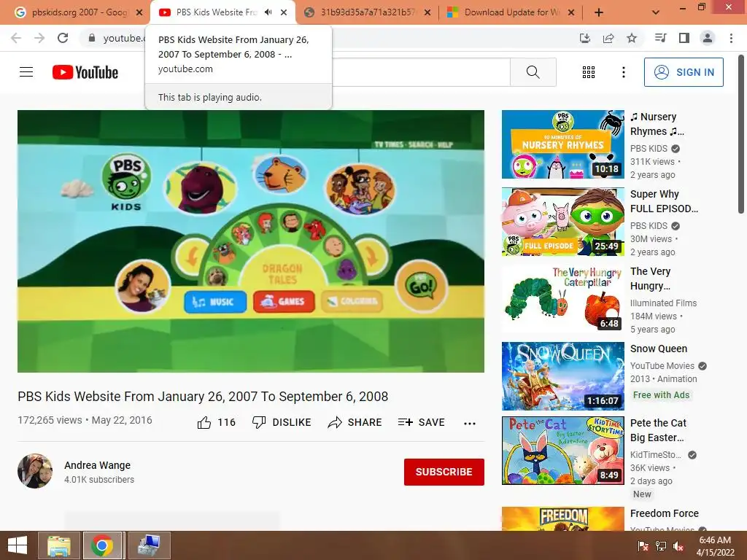This screenshot has width=747, height=560.
Task: Open a new tab with plus button
Action: [x=599, y=12]
